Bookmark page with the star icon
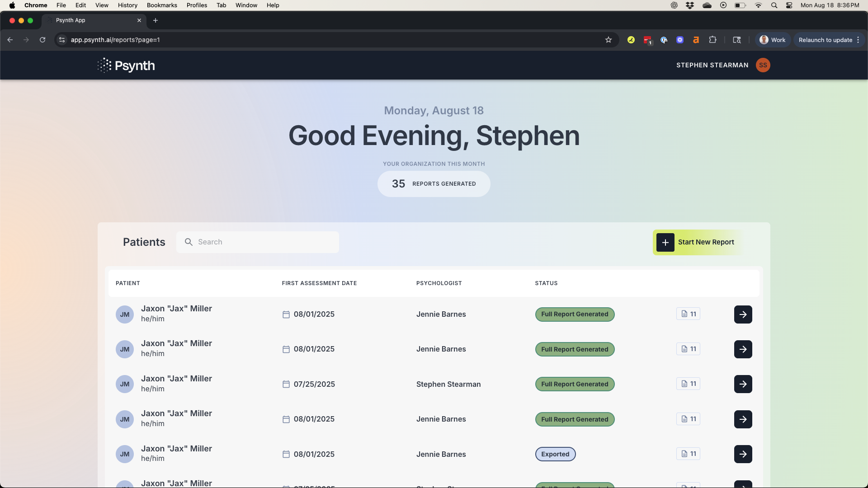The image size is (868, 488). (609, 40)
